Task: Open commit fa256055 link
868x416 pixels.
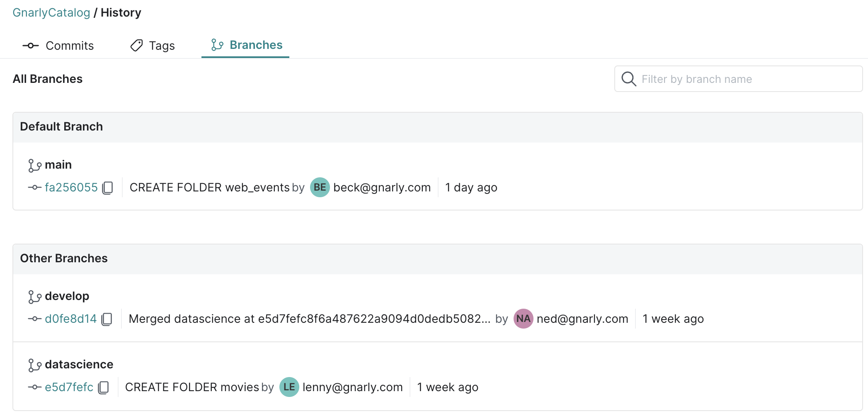Action: [71, 188]
